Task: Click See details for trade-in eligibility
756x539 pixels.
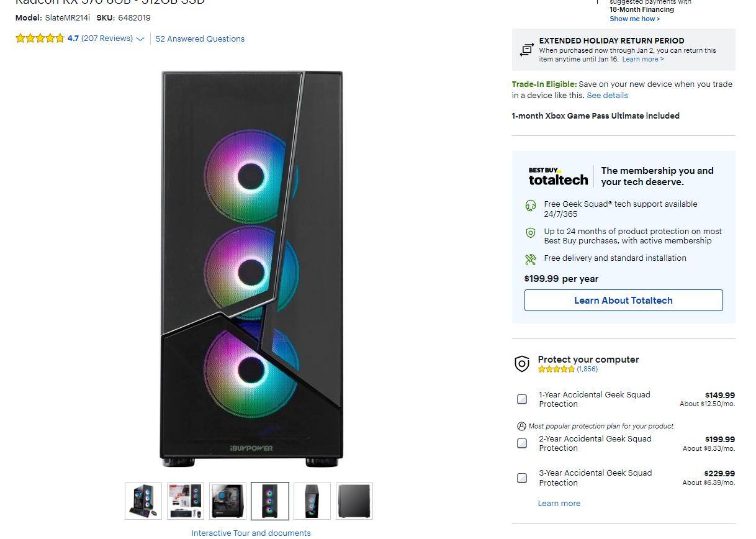Action: 606,95
